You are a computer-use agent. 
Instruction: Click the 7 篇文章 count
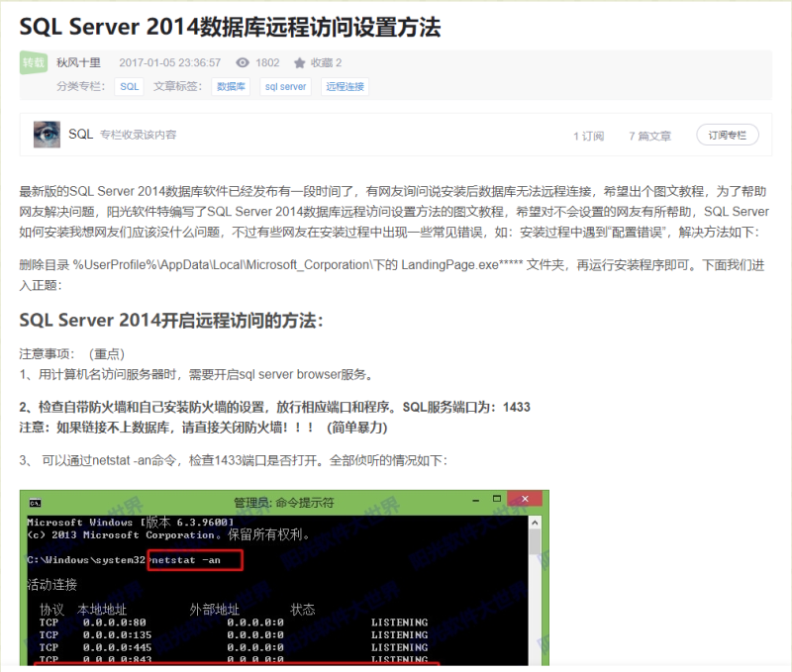649,136
